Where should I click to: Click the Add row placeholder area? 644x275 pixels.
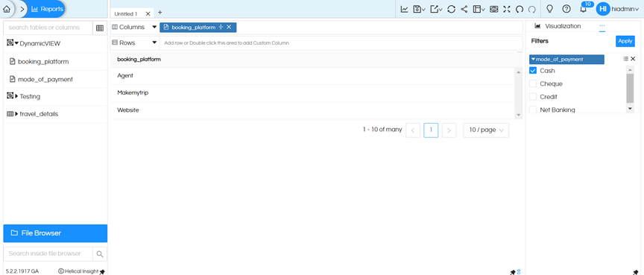340,42
